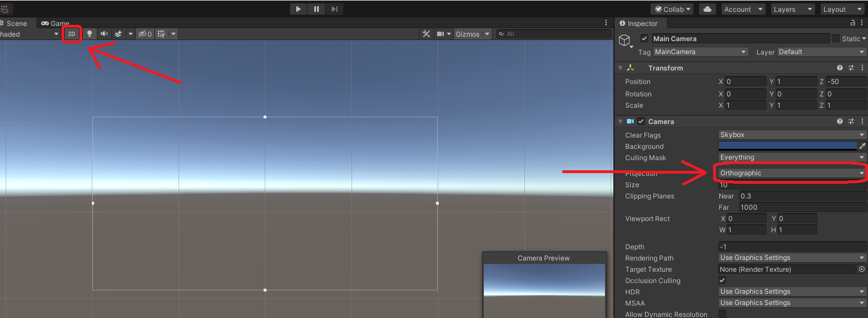Open the Static flags dropdown arrow
This screenshot has height=318, width=868.
[x=865, y=38]
